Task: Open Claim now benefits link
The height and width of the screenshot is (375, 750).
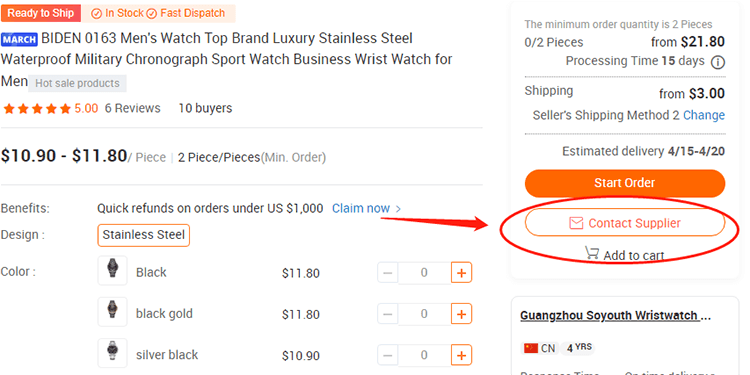Action: [x=367, y=209]
